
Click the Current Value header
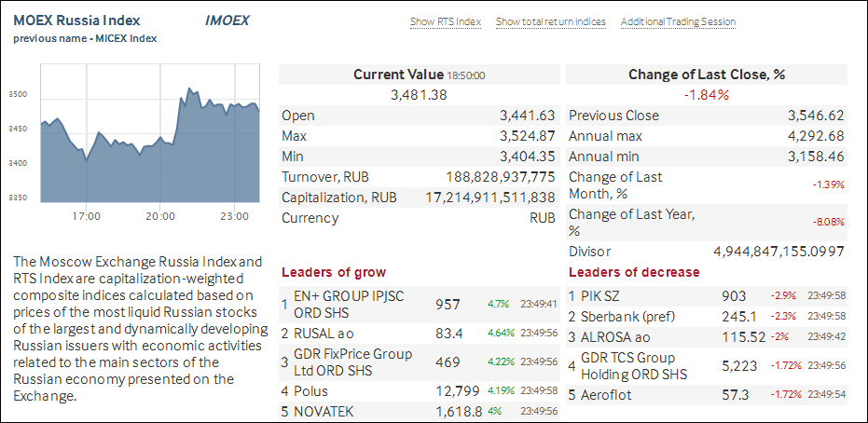(400, 75)
